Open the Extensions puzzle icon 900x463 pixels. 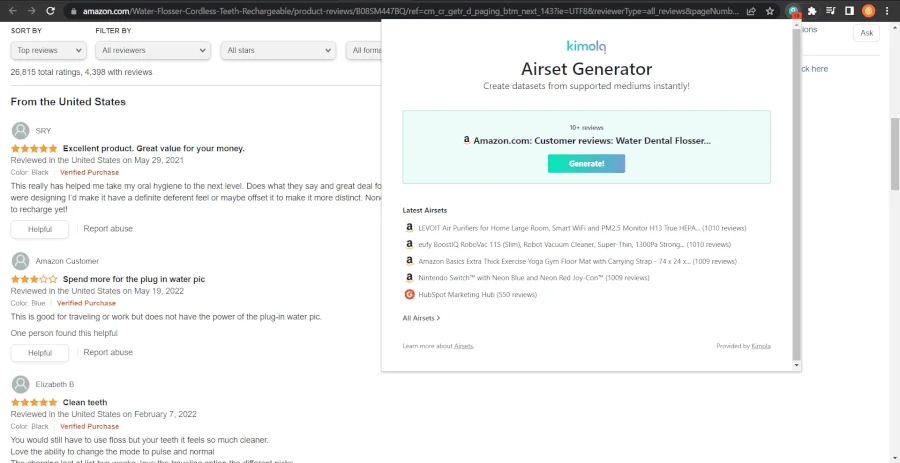coord(812,11)
